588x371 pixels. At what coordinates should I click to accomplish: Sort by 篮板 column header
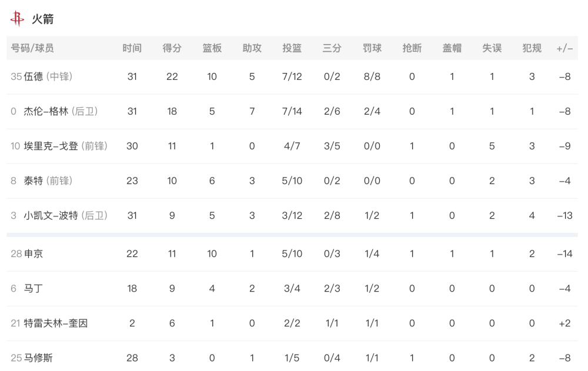click(x=212, y=48)
